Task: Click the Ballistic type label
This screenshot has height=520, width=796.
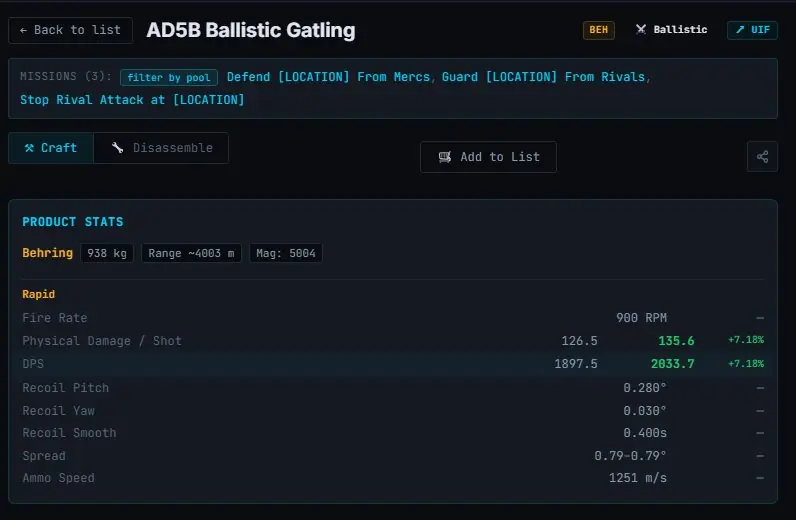Action: (x=680, y=29)
